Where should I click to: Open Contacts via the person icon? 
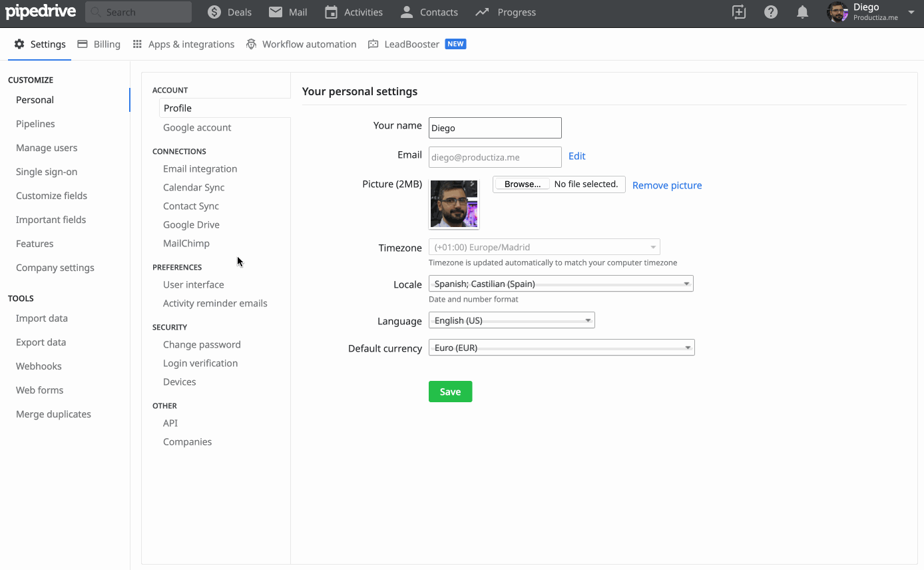pyautogui.click(x=407, y=12)
